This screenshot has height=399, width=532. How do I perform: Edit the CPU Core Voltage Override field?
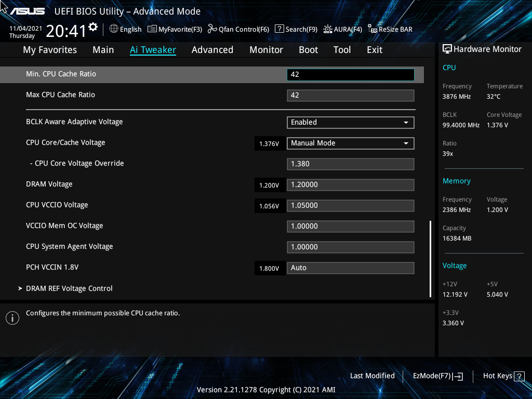pos(351,164)
